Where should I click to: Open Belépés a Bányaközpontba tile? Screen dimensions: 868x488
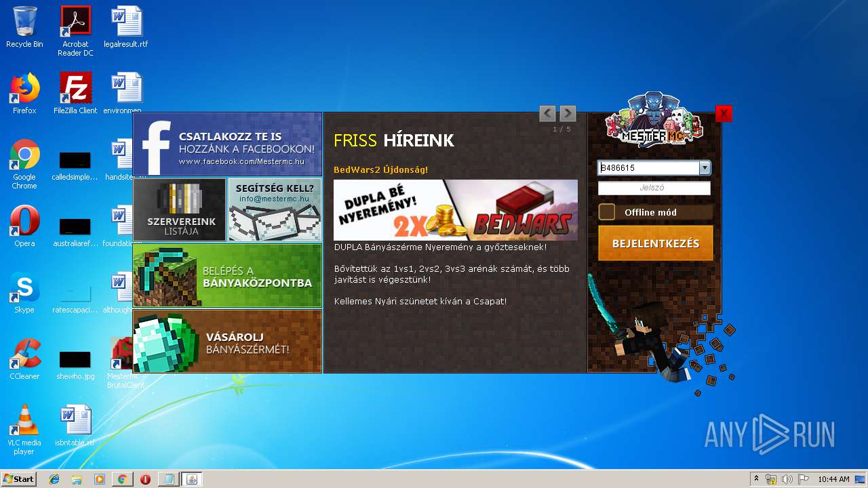pos(227,275)
